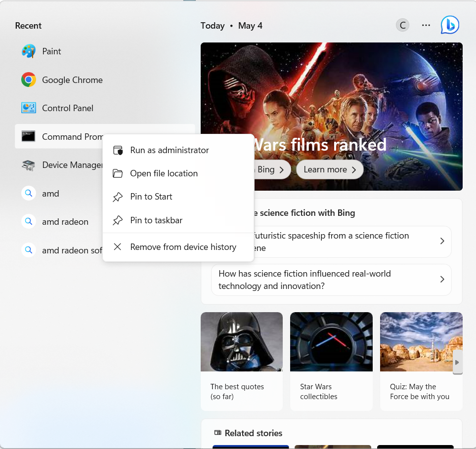Click the Device Manager icon

click(x=29, y=165)
